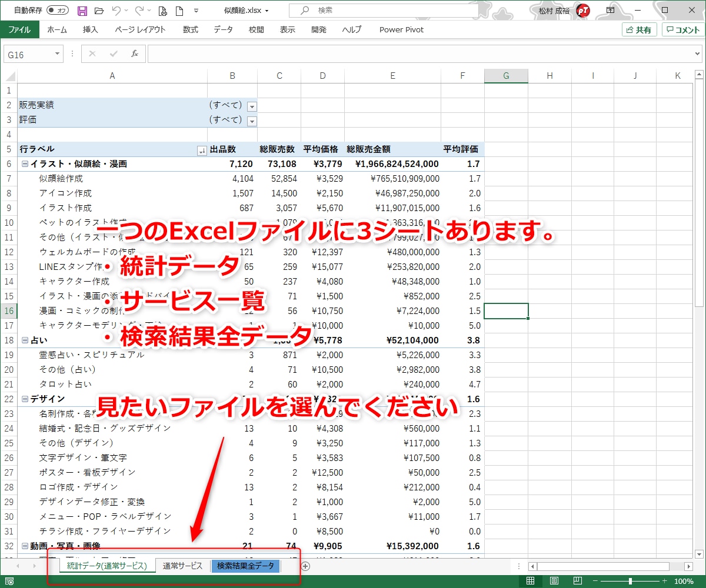The height and width of the screenshot is (588, 706).
Task: Collapse the 占い group
Action: (25, 340)
